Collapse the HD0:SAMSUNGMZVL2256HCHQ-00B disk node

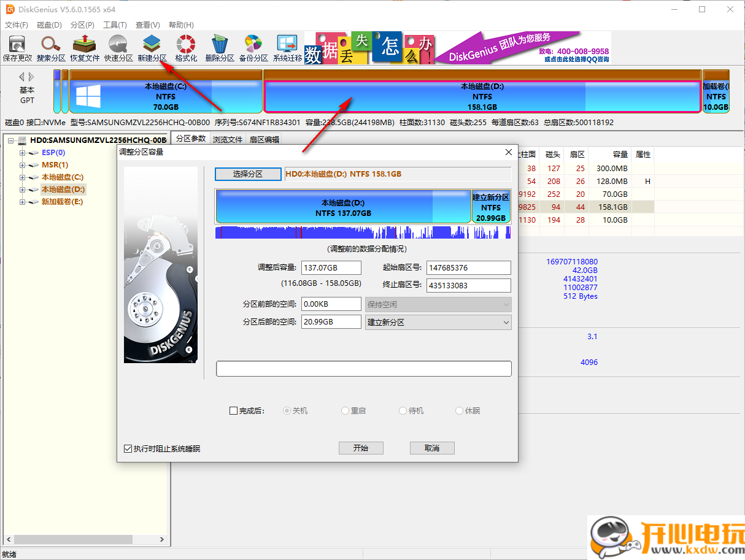(11, 139)
